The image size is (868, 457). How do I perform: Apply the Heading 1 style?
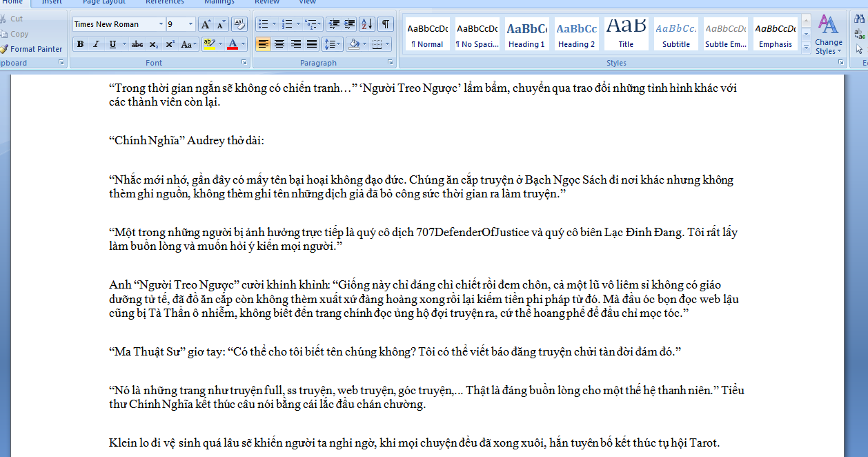click(x=526, y=35)
